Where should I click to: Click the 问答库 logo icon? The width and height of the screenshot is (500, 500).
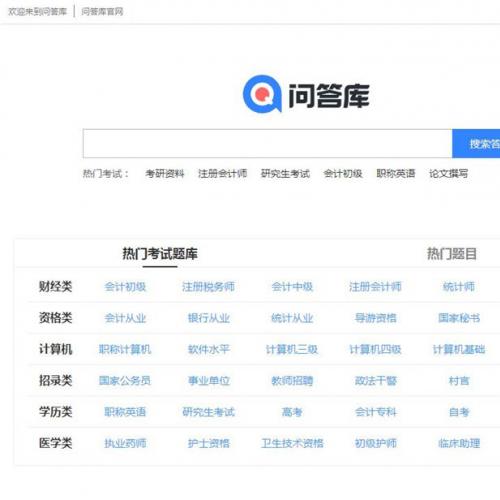(262, 94)
